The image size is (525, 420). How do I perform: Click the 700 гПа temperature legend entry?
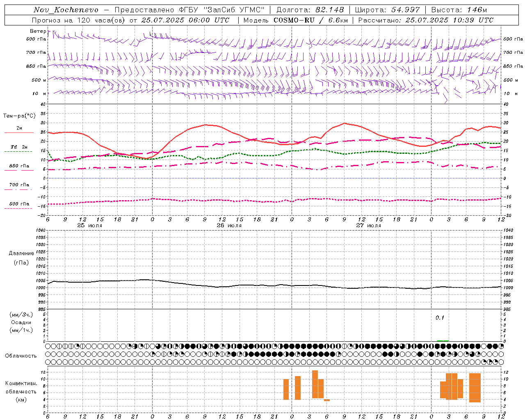[19, 185]
